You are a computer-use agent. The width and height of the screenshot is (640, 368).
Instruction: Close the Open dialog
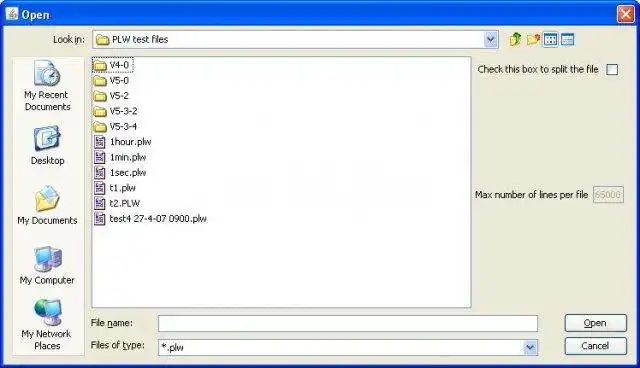click(625, 14)
